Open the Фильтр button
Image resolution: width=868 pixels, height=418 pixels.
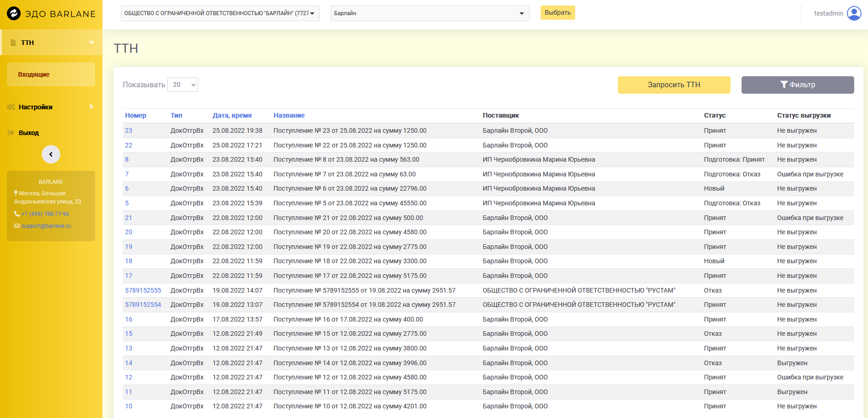click(798, 85)
